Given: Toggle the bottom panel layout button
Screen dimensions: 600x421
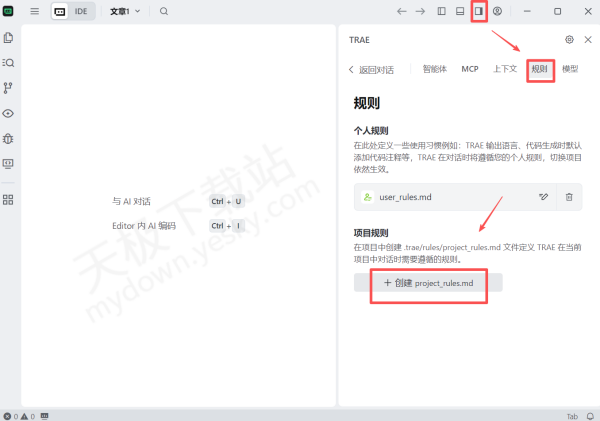Looking at the screenshot, I should tap(459, 11).
